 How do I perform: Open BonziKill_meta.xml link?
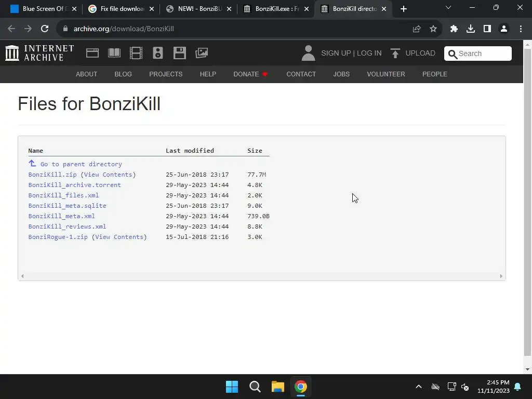tap(61, 216)
